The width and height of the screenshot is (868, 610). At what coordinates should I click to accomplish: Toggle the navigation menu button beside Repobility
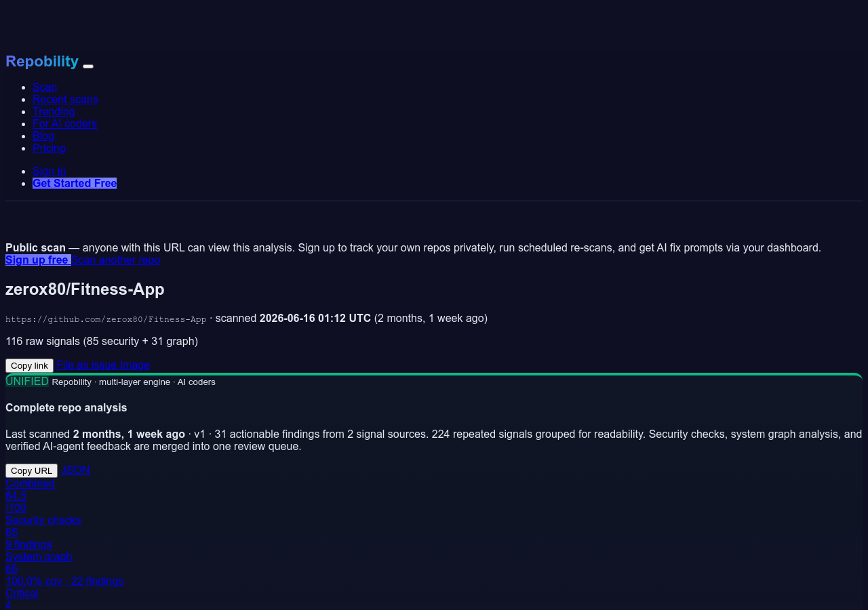click(88, 66)
